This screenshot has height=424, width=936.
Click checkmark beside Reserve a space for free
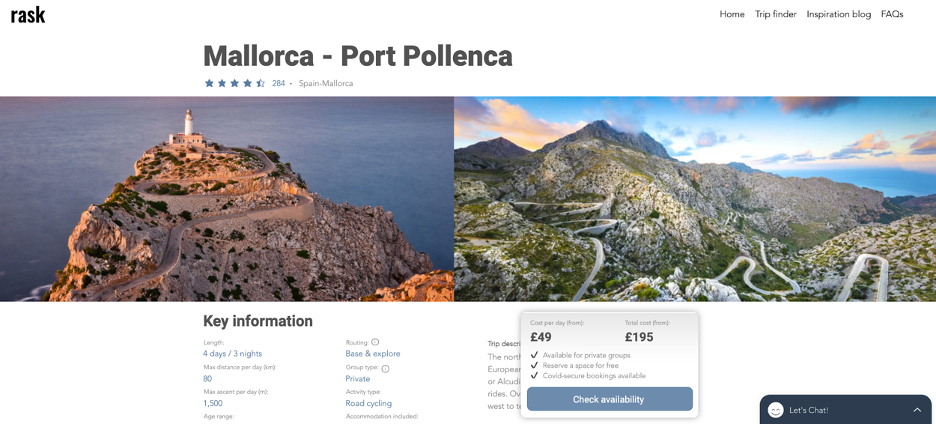(534, 365)
